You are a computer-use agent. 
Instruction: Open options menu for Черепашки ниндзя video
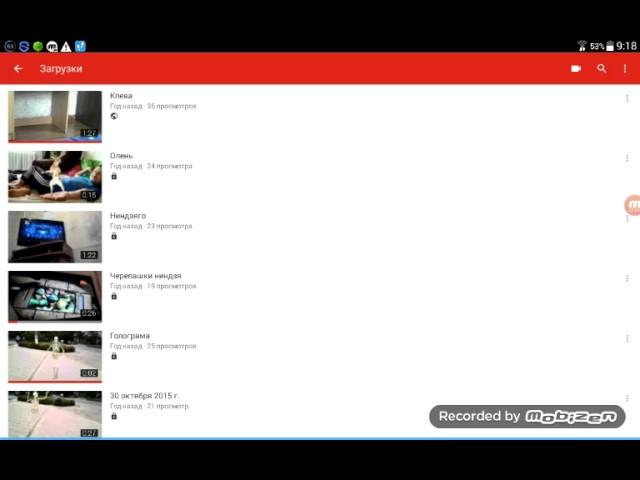(x=627, y=278)
